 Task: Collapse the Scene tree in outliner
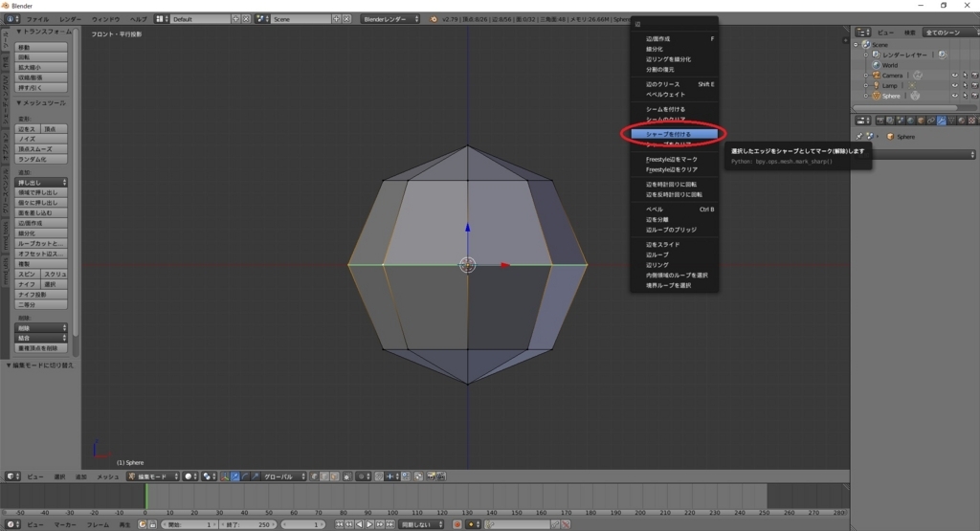[856, 44]
